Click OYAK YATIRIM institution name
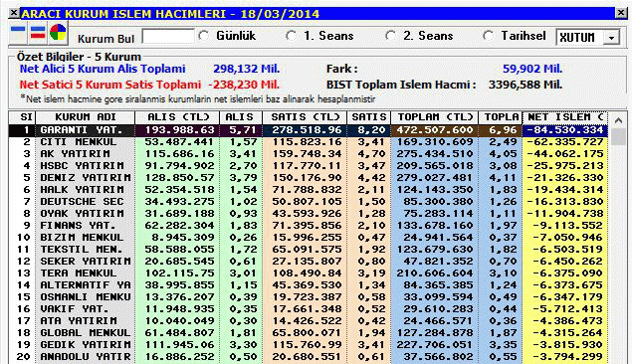Viewport: 632px width, 364px height. click(82, 214)
